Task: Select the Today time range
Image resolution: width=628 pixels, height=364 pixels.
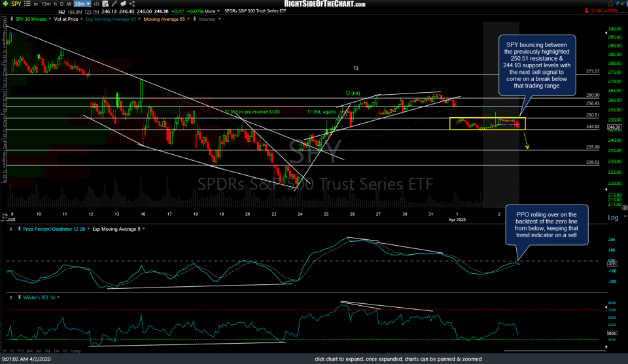Action: pyautogui.click(x=75, y=351)
